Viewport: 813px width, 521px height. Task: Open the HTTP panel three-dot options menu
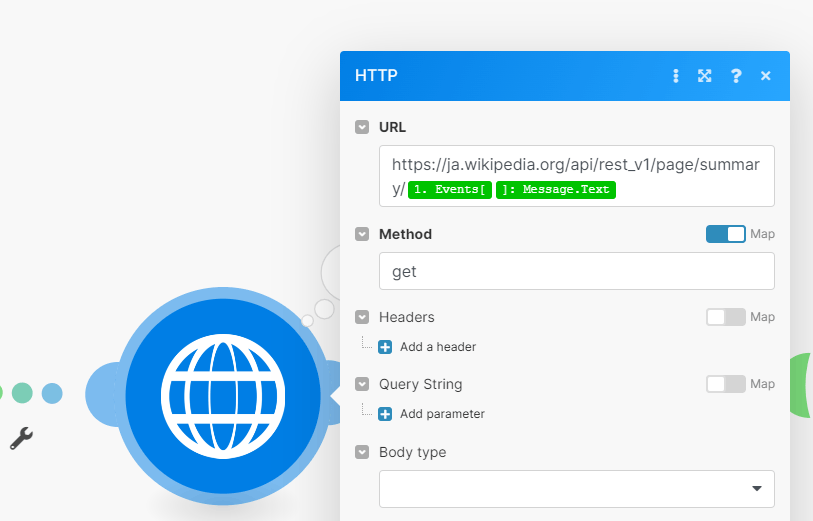(676, 76)
